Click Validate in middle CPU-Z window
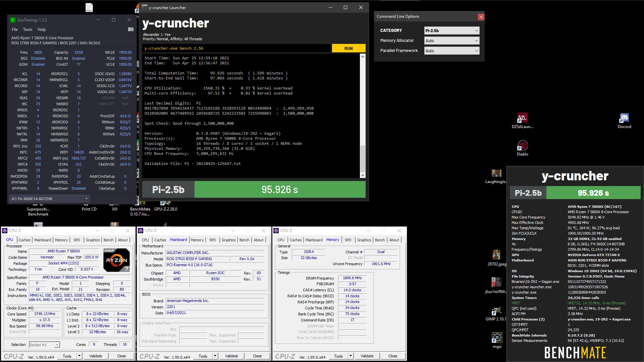Viewport: 644px width, 362px height. 231,356
